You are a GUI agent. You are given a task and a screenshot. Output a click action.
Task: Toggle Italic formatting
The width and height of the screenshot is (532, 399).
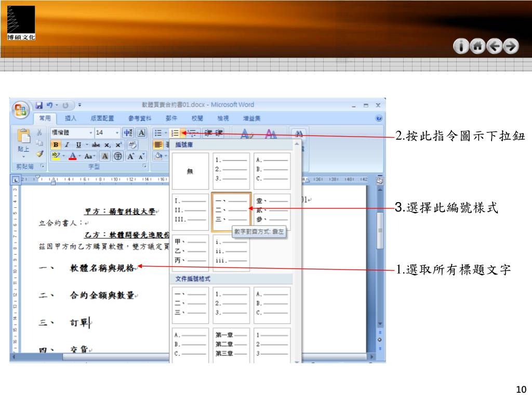[x=67, y=145]
